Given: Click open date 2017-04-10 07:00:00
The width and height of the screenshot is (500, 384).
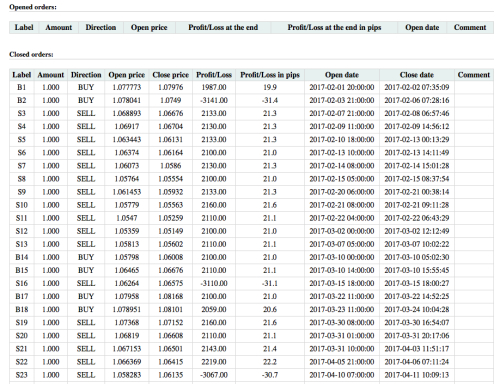Looking at the screenshot, I should [342, 375].
